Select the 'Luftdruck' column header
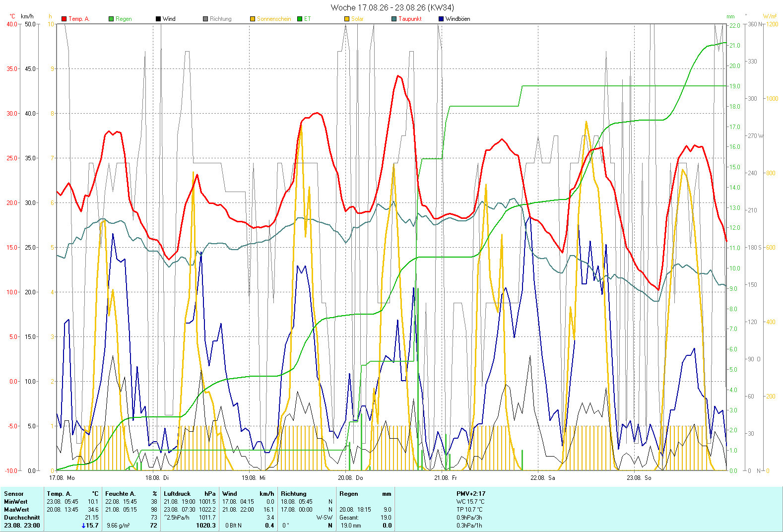 pyautogui.click(x=177, y=494)
